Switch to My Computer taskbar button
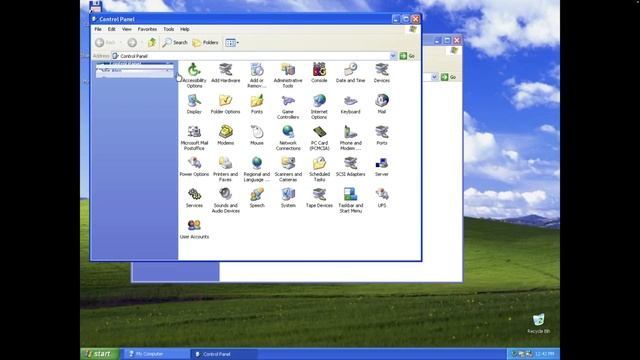This screenshot has width=640, height=360. pos(156,354)
